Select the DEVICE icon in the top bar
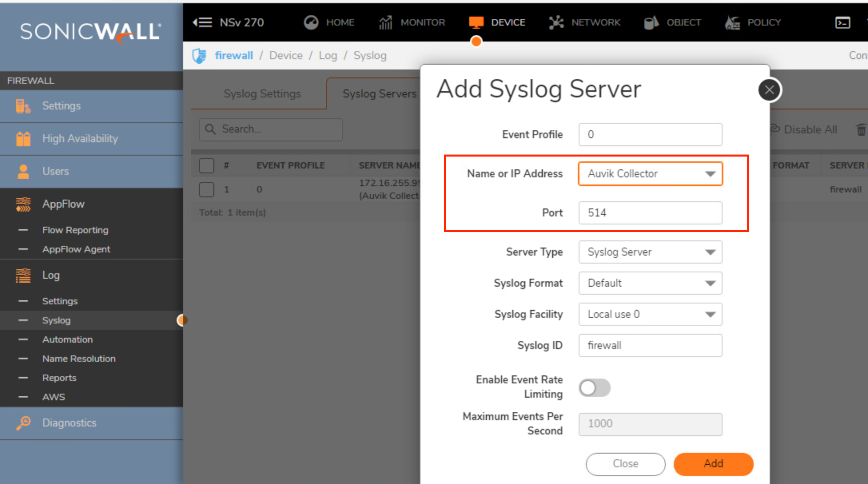Viewport: 868px width, 484px height. click(476, 22)
